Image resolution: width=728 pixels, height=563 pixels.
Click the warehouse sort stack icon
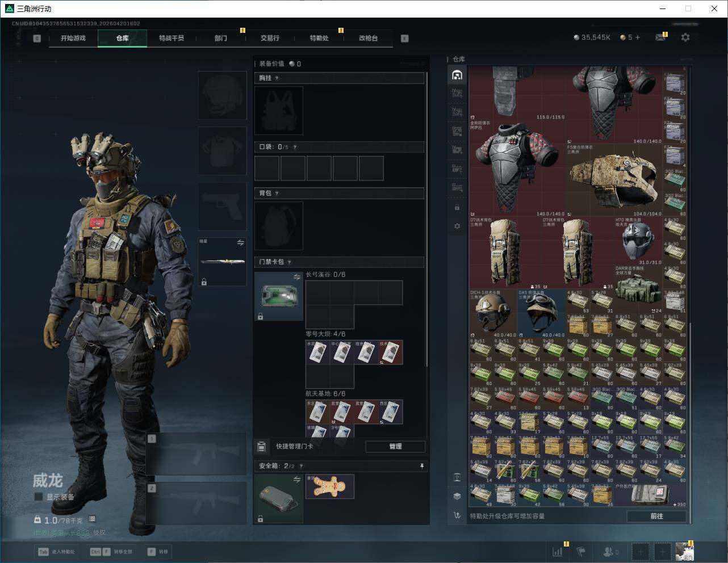tap(457, 496)
